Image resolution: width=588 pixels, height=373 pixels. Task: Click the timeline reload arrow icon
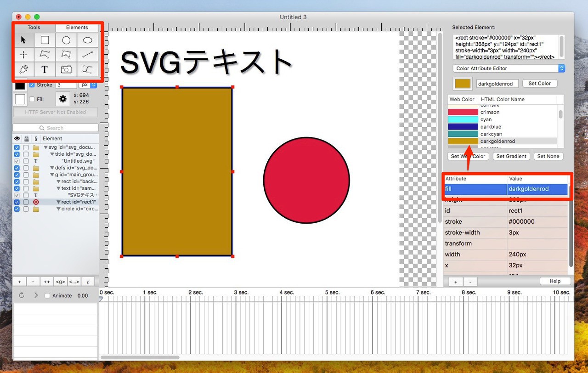(22, 295)
